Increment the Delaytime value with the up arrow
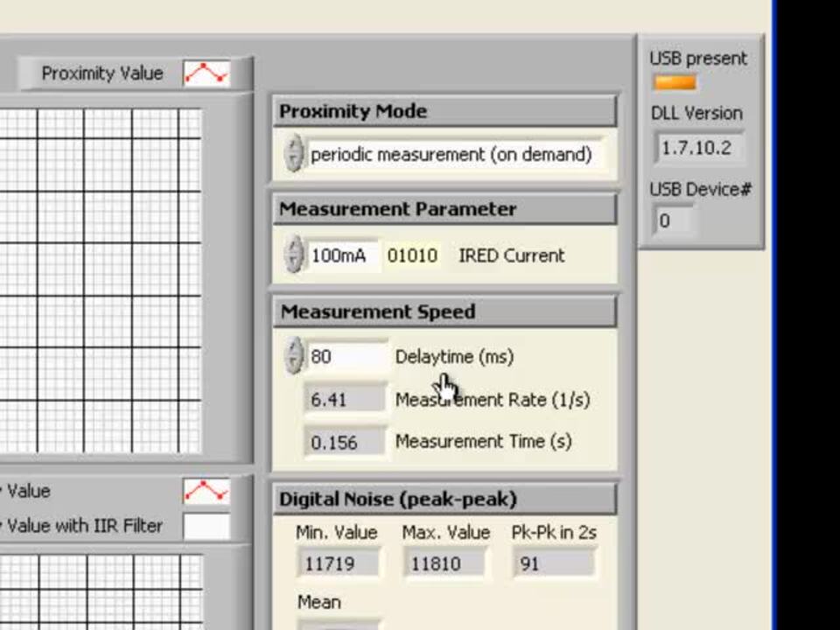The height and width of the screenshot is (630, 840). pyautogui.click(x=296, y=351)
